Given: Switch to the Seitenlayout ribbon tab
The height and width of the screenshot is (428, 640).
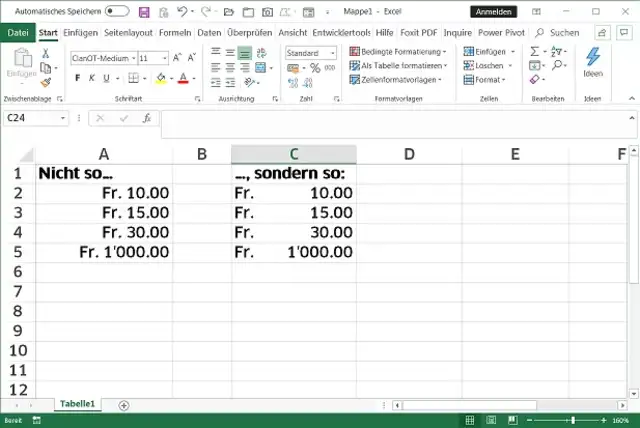Looking at the screenshot, I should tap(129, 32).
